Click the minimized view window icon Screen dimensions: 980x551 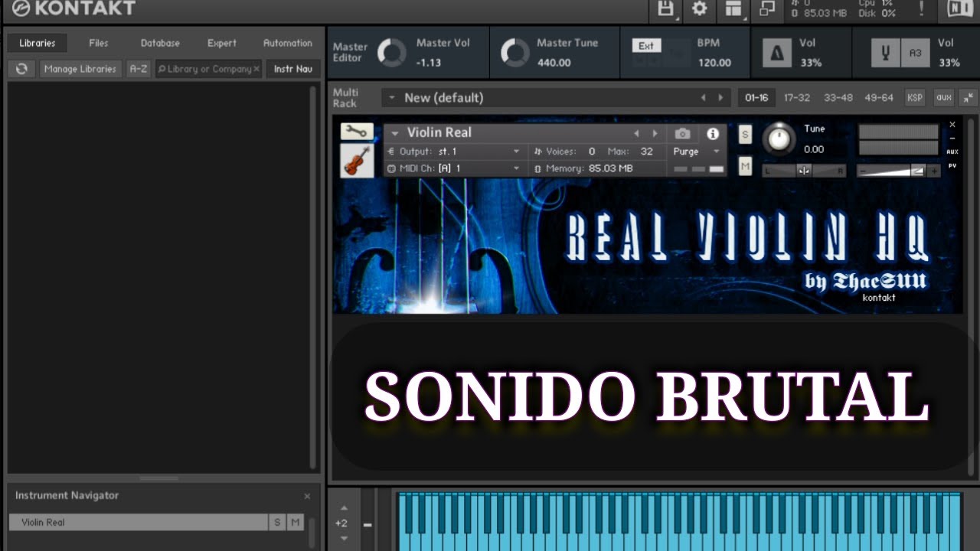pyautogui.click(x=766, y=8)
